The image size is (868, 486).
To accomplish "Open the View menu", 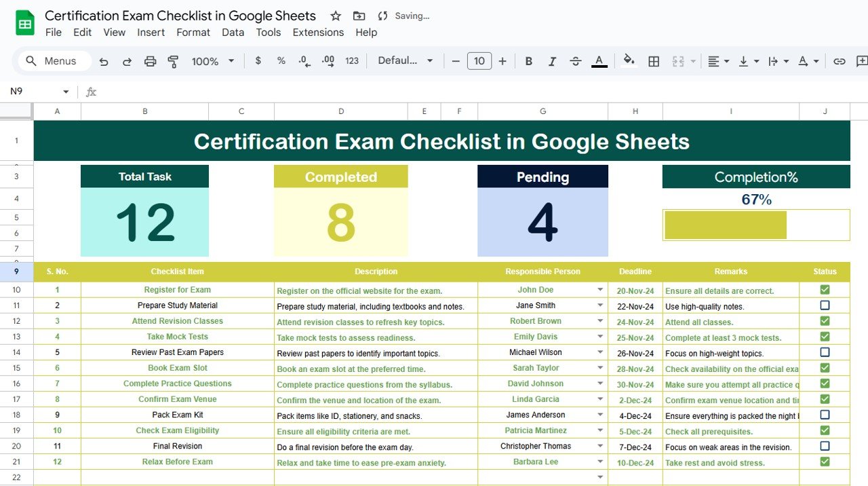I will click(114, 33).
